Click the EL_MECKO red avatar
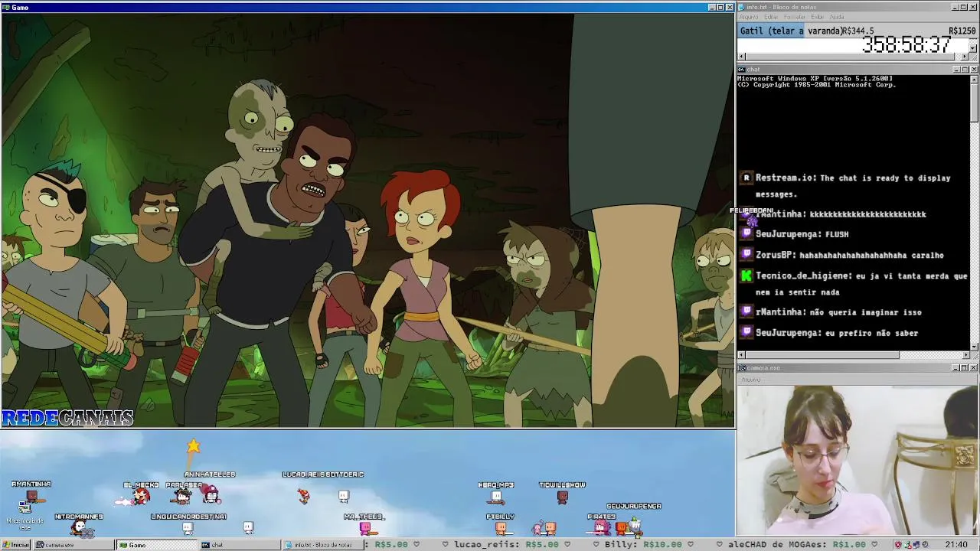This screenshot has width=980, height=551. click(141, 496)
